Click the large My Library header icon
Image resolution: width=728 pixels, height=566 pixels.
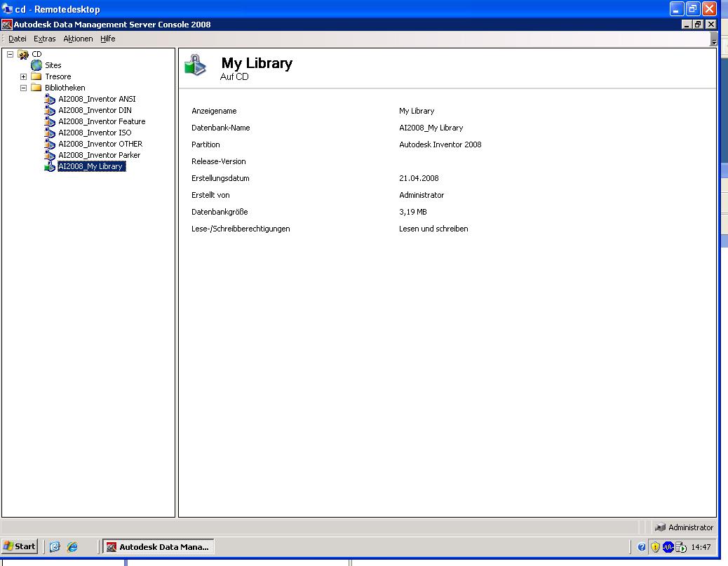[x=196, y=65]
